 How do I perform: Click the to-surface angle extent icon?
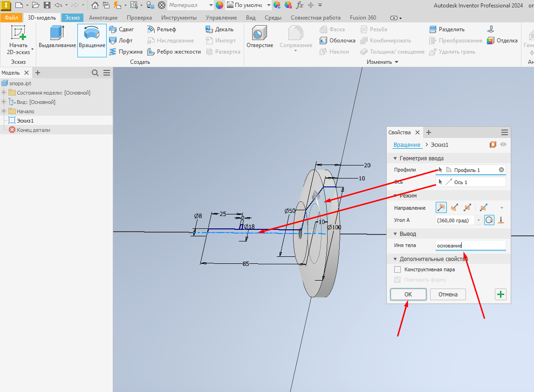tap(501, 220)
